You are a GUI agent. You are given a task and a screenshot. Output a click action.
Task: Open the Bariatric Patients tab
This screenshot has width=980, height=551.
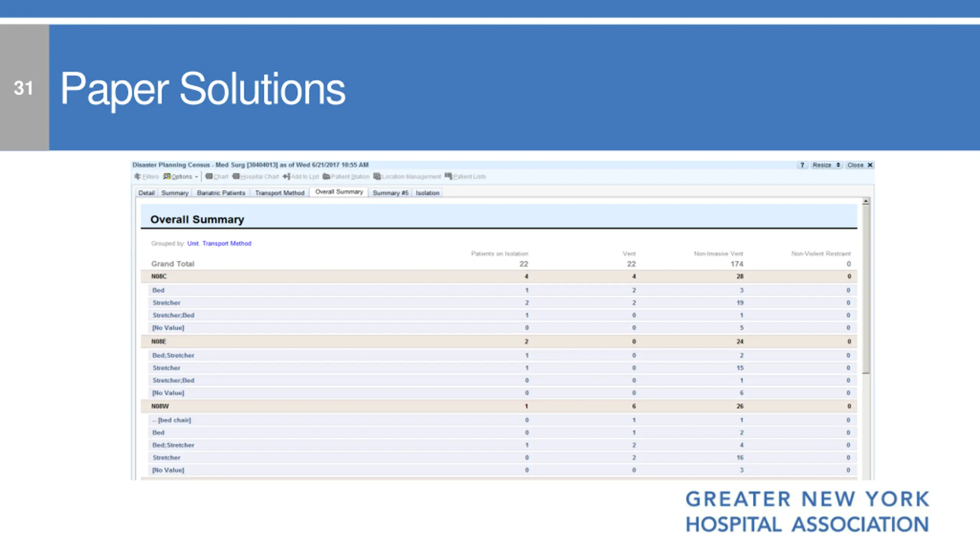click(221, 193)
